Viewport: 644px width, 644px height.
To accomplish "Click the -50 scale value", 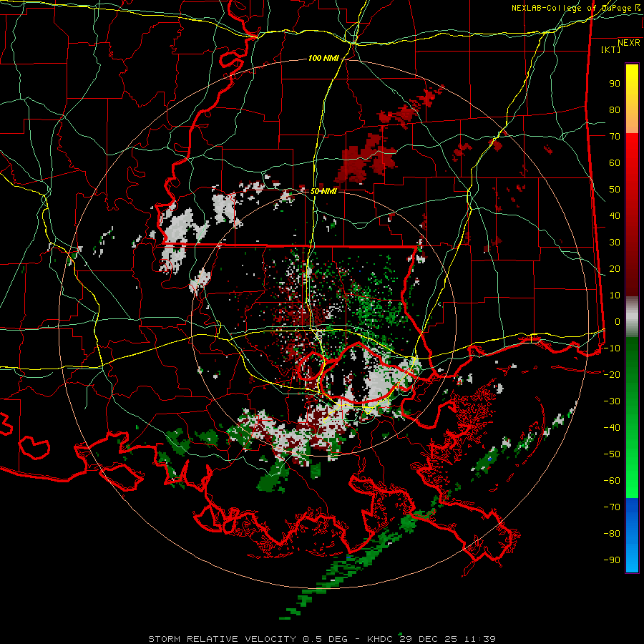I will [612, 454].
